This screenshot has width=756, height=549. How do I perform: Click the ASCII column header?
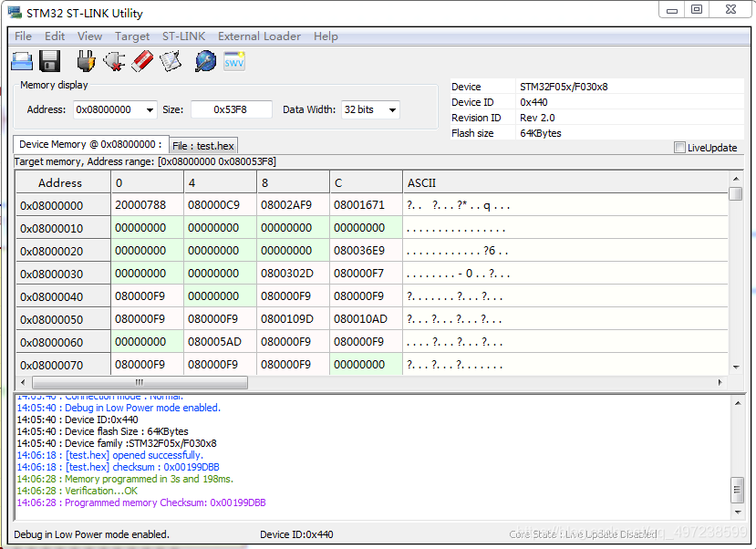[564, 182]
